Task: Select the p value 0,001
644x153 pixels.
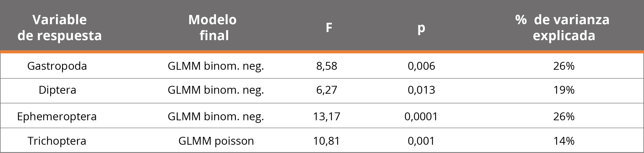Action: point(421,141)
